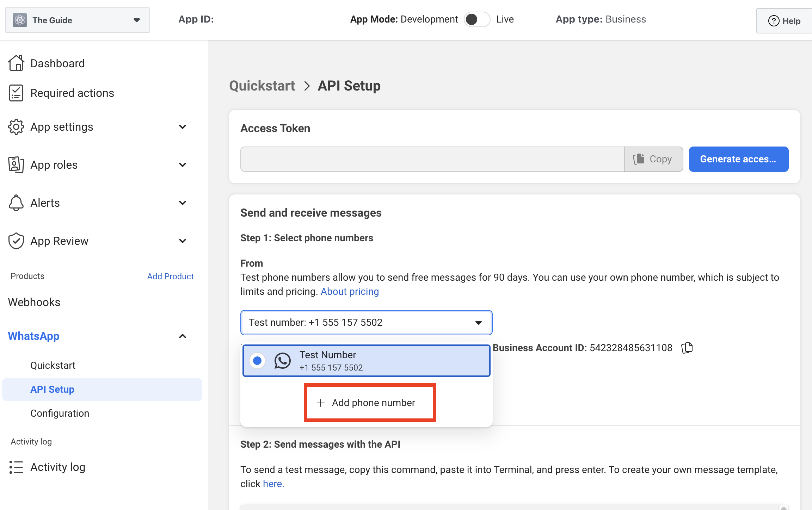The height and width of the screenshot is (510, 812).
Task: Open the About pricing link
Action: pyautogui.click(x=350, y=292)
